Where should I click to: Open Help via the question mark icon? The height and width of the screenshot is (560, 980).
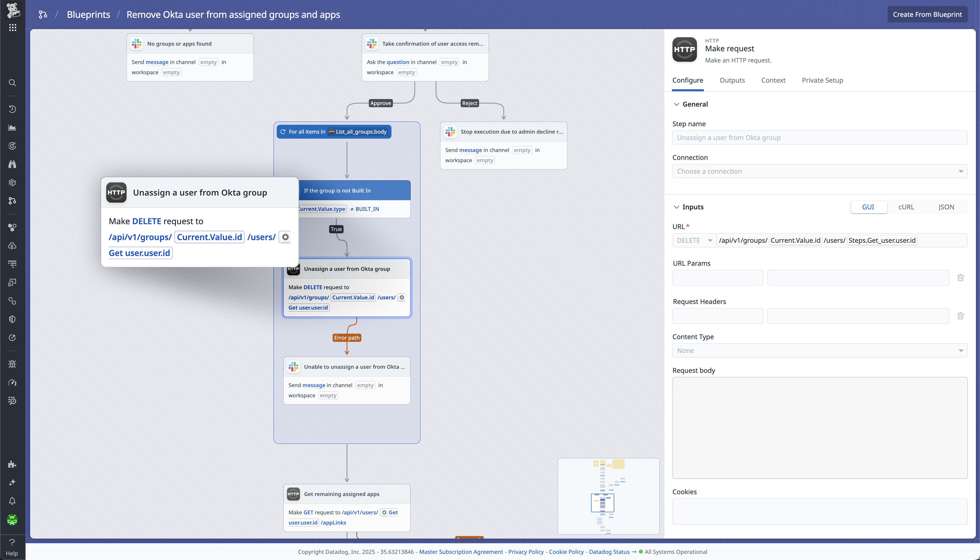(x=12, y=543)
